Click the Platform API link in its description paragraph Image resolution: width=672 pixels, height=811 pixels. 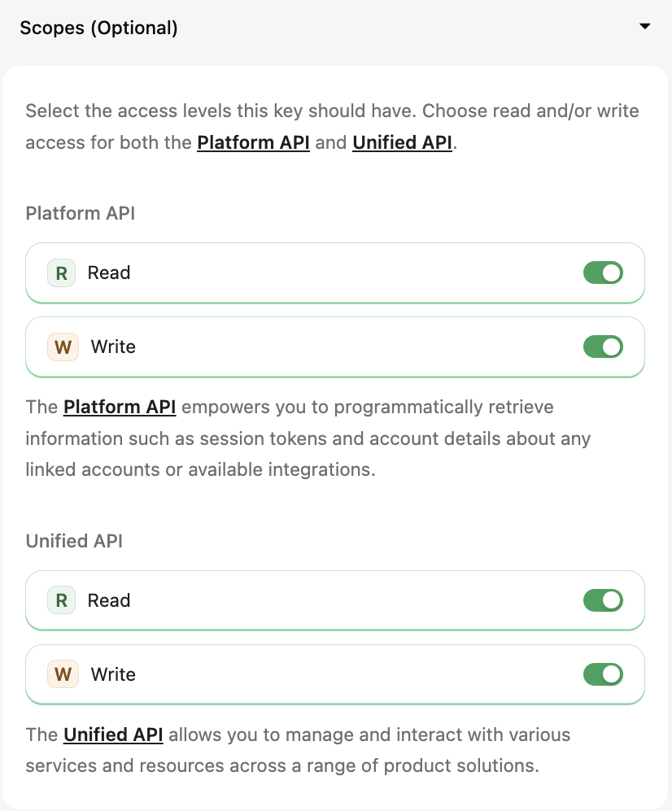point(119,407)
